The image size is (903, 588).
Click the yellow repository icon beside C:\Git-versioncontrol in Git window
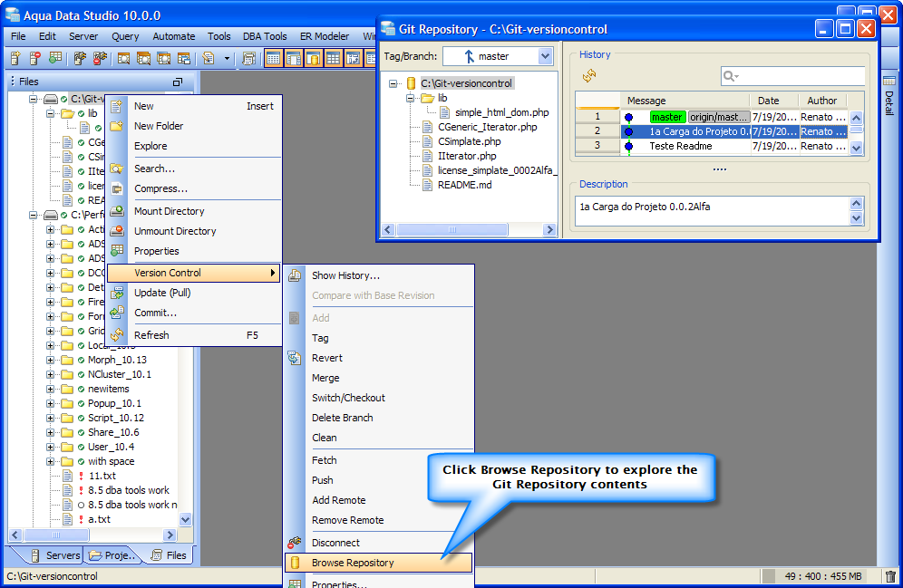(411, 83)
